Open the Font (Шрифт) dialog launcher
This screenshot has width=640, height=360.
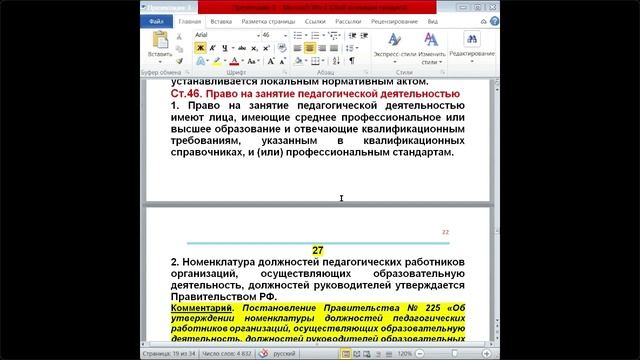[285, 72]
